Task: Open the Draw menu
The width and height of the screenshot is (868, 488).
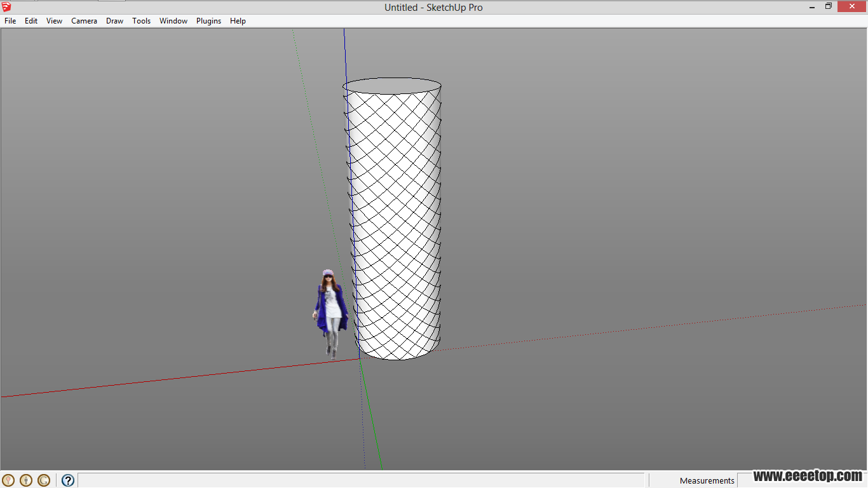Action: pos(115,21)
